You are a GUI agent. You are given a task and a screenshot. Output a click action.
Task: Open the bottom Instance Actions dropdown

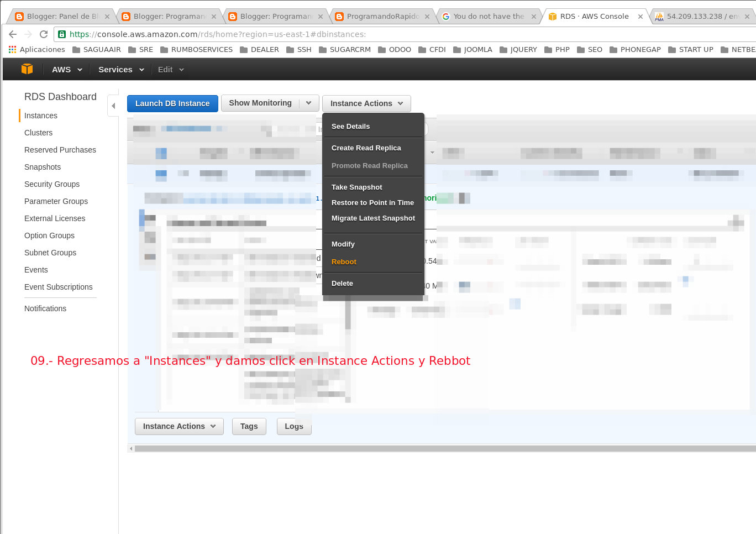tap(179, 426)
